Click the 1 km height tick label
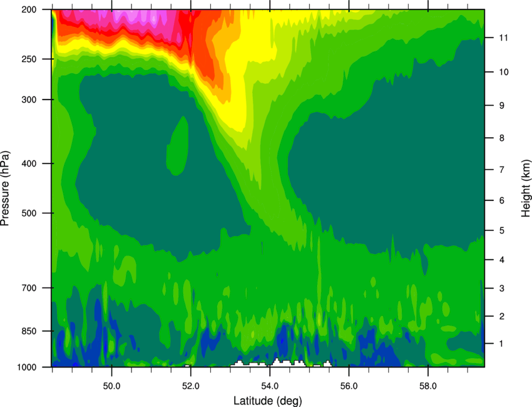The height and width of the screenshot is (407, 532). [x=501, y=344]
